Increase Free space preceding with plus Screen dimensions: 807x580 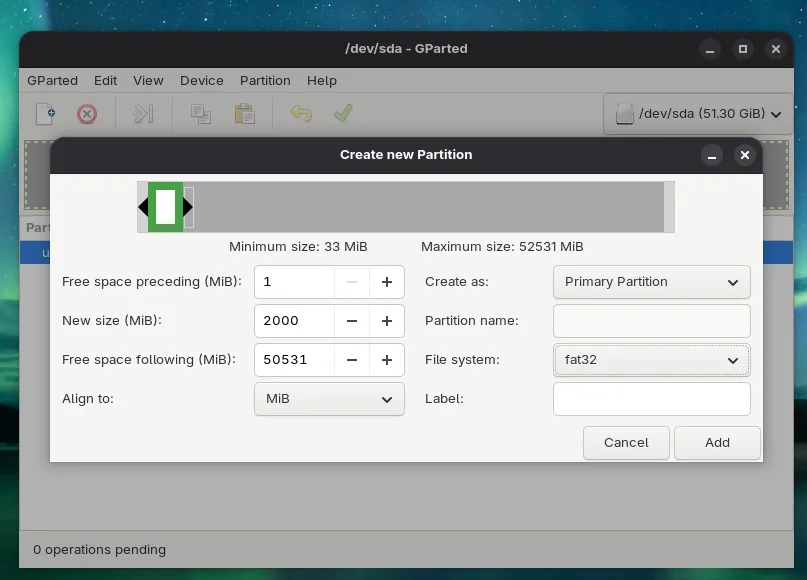coord(386,282)
